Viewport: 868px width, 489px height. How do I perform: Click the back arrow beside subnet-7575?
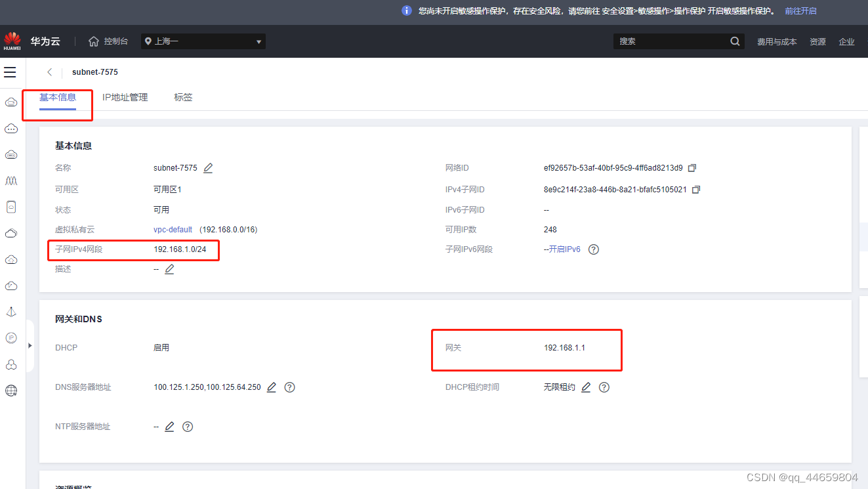pos(49,72)
